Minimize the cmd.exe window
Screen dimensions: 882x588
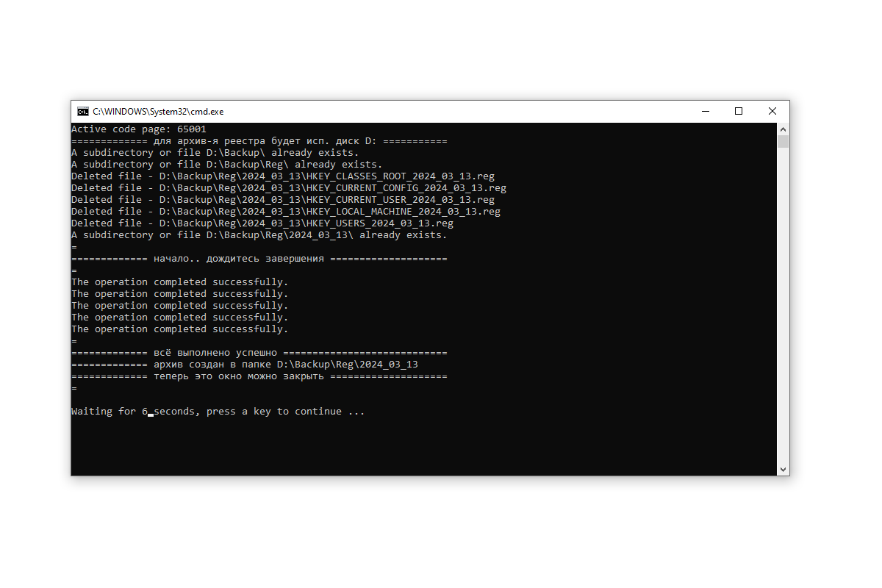point(705,112)
